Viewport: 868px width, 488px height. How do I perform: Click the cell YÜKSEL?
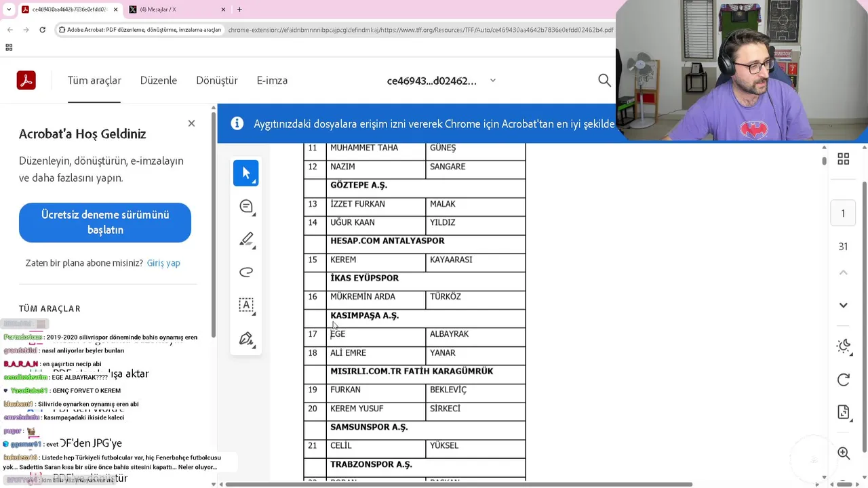(x=444, y=446)
